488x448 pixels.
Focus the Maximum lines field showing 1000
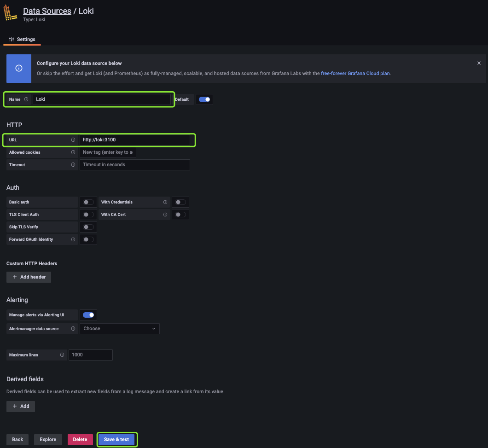(x=91, y=355)
